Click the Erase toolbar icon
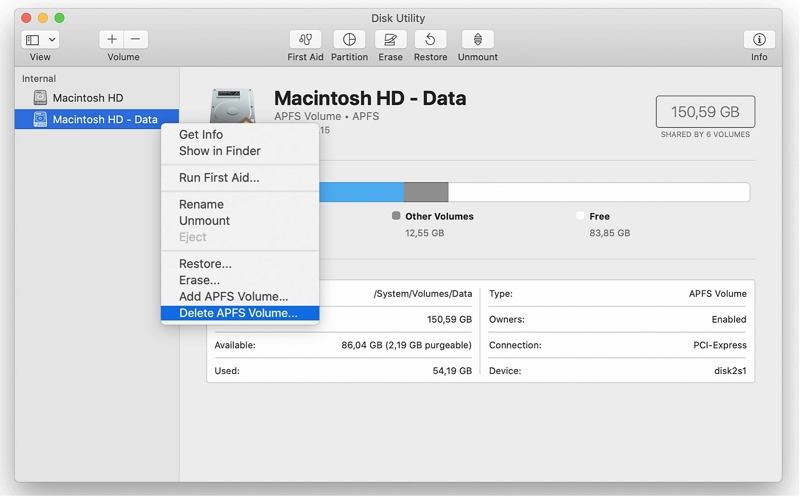Screen dimensions: 800x497 [x=390, y=39]
